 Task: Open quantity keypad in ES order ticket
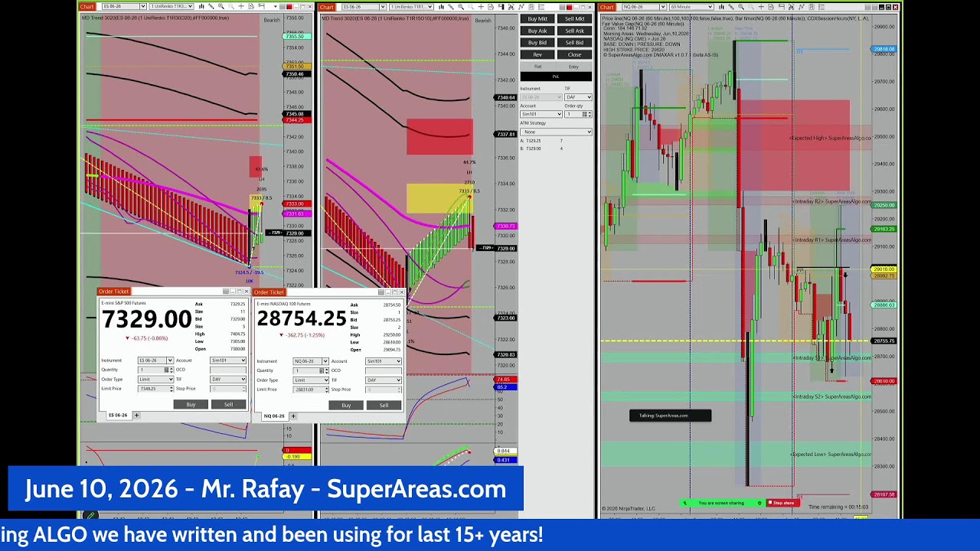[166, 370]
